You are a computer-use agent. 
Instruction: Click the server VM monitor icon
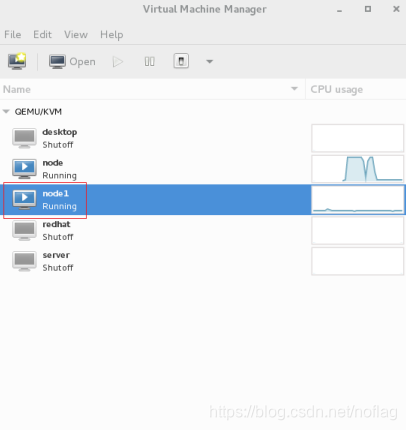(24, 261)
